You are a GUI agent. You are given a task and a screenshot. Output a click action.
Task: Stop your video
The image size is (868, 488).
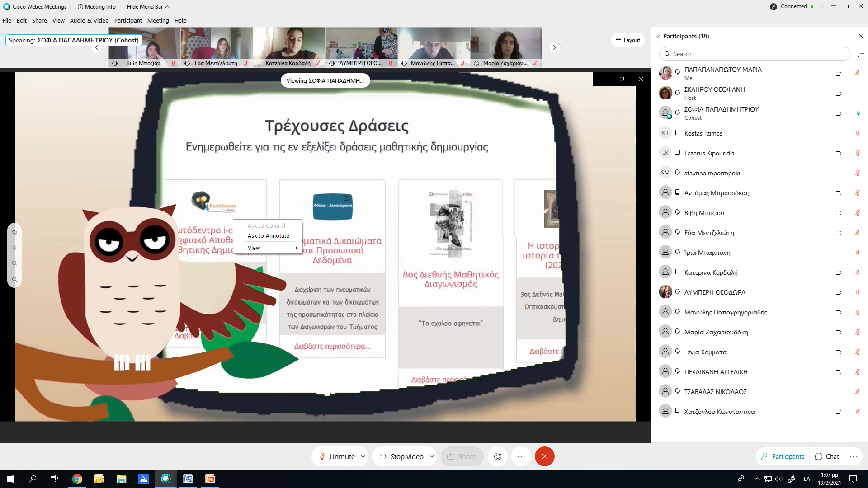(x=401, y=456)
